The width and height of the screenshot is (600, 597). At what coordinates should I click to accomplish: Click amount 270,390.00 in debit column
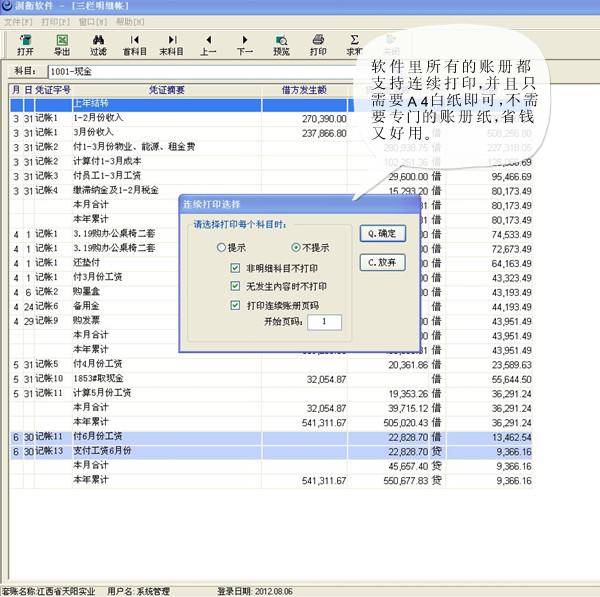click(324, 119)
